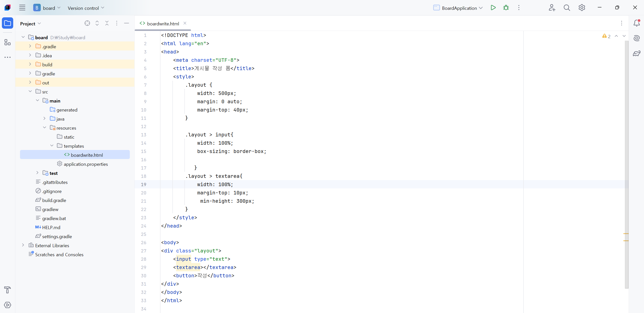Screen dimensions: 644x313
Task: Expand the java folder
Action: point(45,119)
